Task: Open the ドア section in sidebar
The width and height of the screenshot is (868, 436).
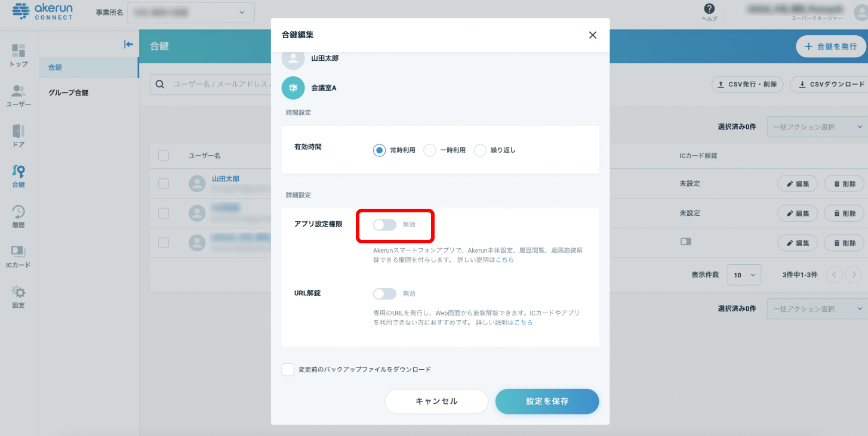Action: point(19,136)
